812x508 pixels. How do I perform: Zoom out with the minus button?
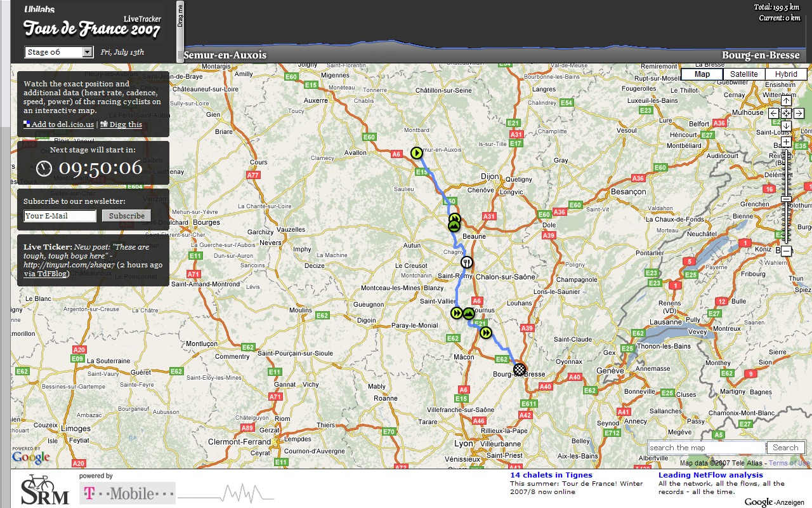786,251
